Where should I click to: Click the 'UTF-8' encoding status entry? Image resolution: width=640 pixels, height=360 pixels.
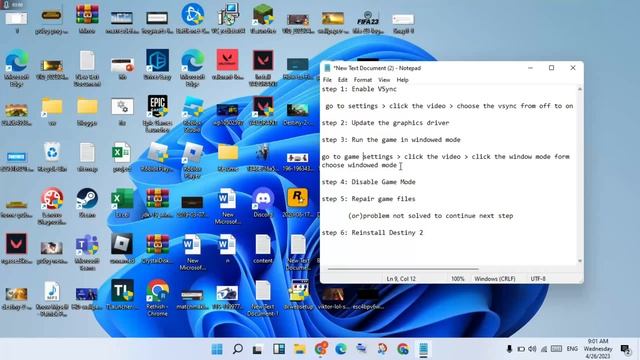pos(538,279)
